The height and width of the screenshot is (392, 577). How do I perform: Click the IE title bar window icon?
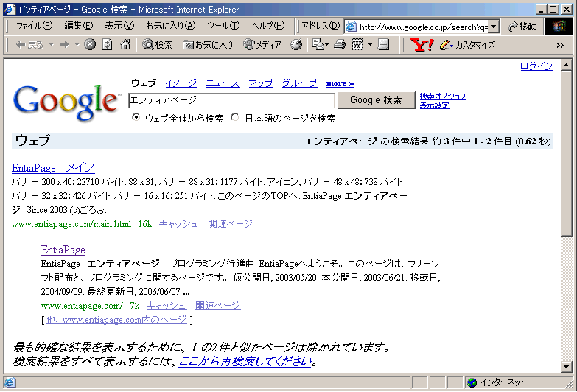(x=10, y=9)
